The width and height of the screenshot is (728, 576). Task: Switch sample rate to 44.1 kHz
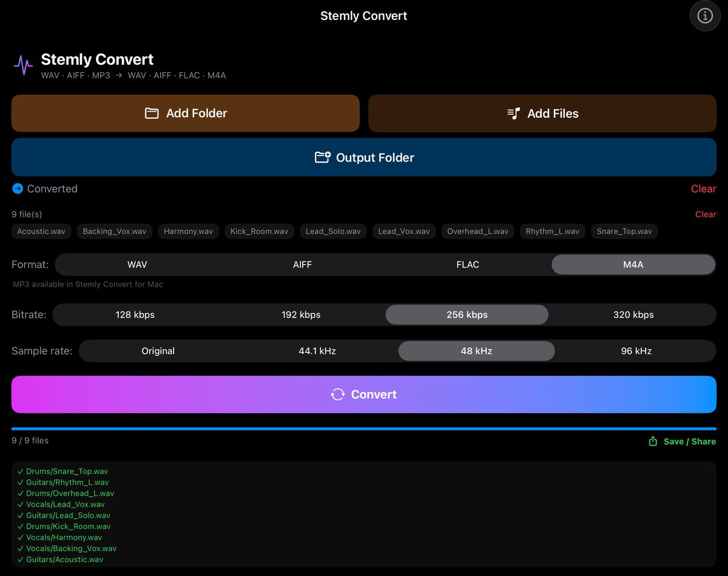pos(317,351)
